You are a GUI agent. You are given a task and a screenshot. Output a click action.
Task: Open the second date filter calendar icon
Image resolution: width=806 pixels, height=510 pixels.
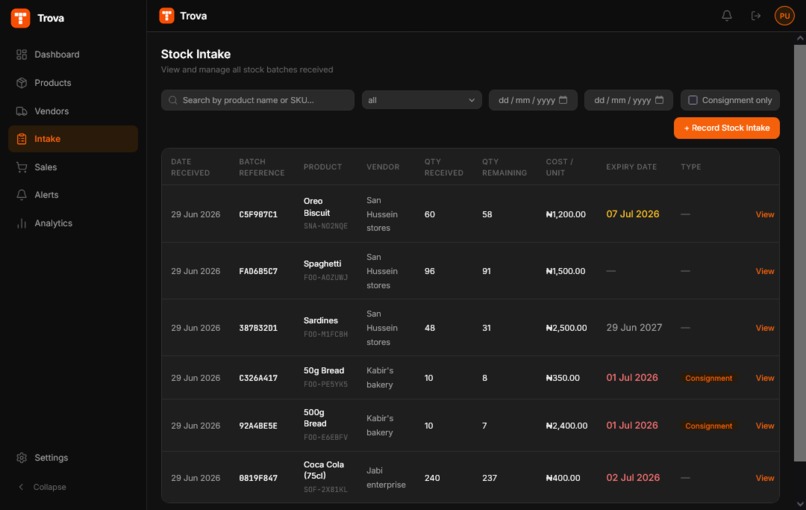click(x=659, y=100)
